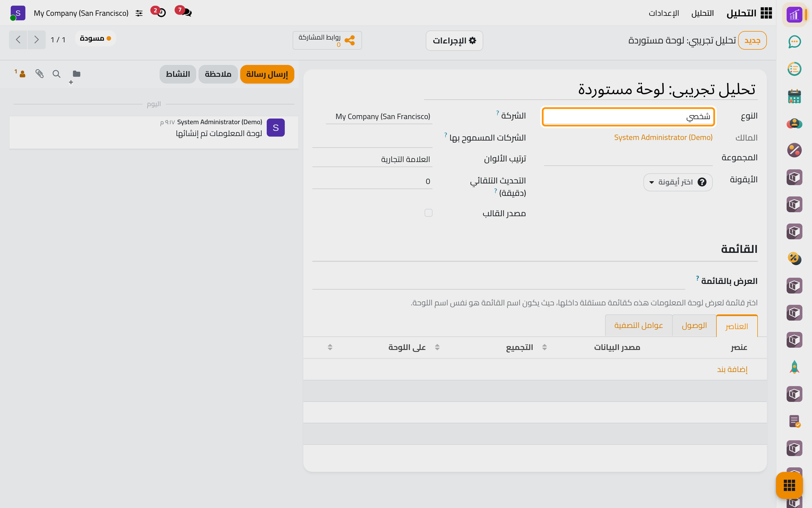Open the التحليل top menu item
Image resolution: width=812 pixels, height=508 pixels.
click(x=702, y=14)
